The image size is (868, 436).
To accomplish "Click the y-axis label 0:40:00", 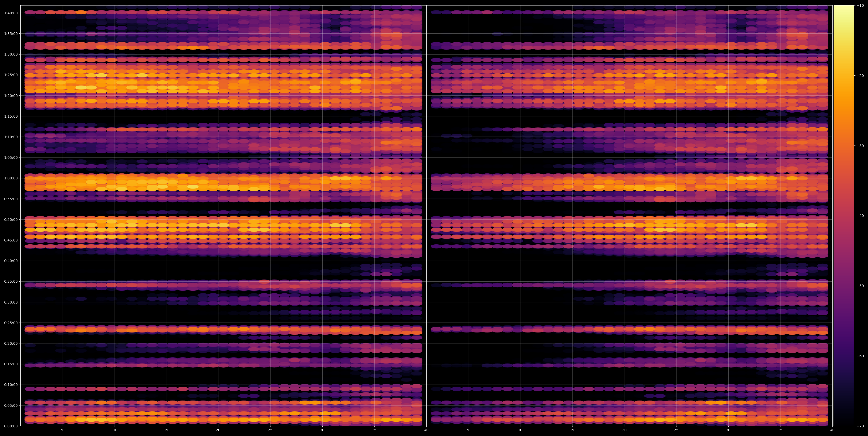I will pyautogui.click(x=11, y=261).
